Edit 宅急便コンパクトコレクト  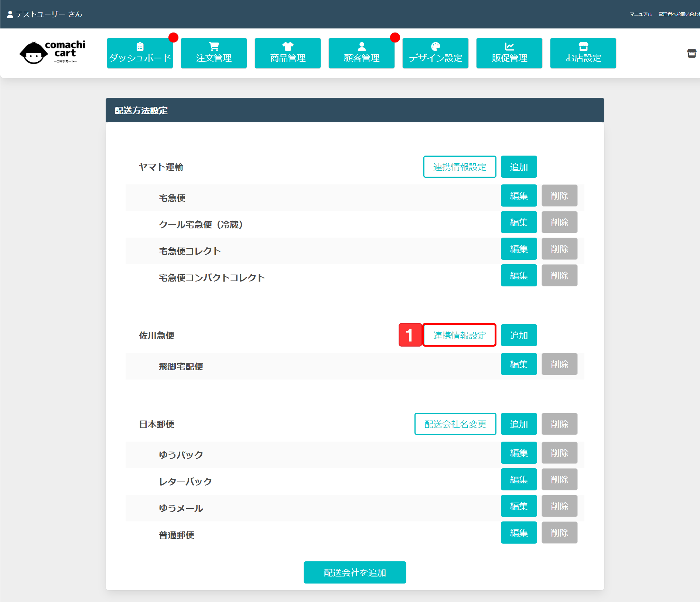coord(519,275)
